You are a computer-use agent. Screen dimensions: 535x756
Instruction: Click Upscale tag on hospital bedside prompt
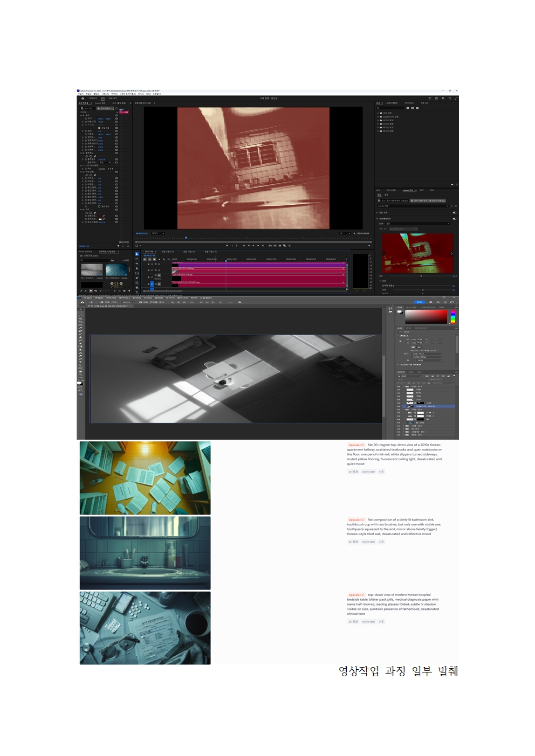(x=355, y=595)
